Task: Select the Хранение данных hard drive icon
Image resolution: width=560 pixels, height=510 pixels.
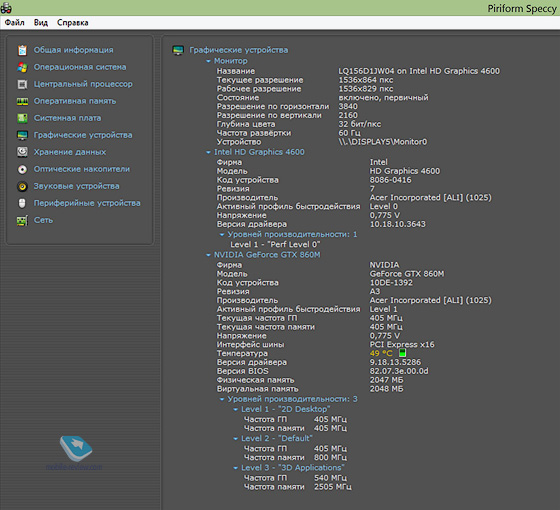Action: click(22, 152)
